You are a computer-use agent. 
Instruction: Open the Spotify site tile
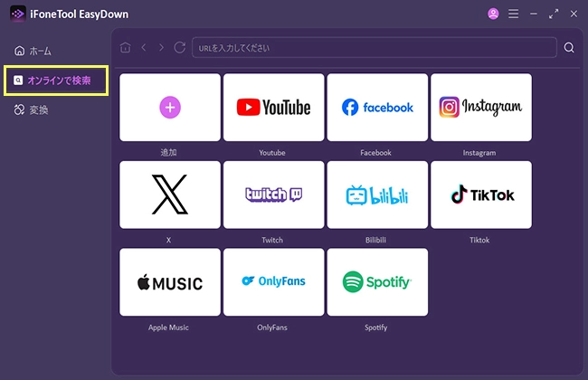(x=377, y=282)
